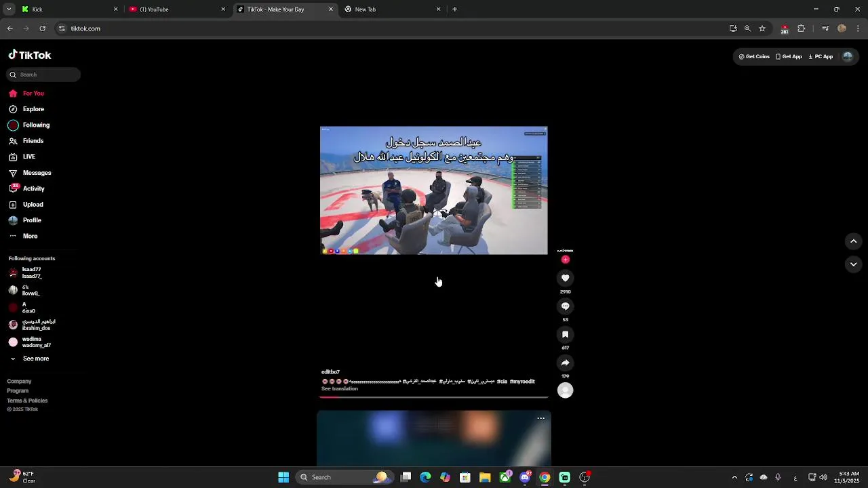Open Microsoft Edge from the taskbar
868x488 pixels.
coord(425,477)
